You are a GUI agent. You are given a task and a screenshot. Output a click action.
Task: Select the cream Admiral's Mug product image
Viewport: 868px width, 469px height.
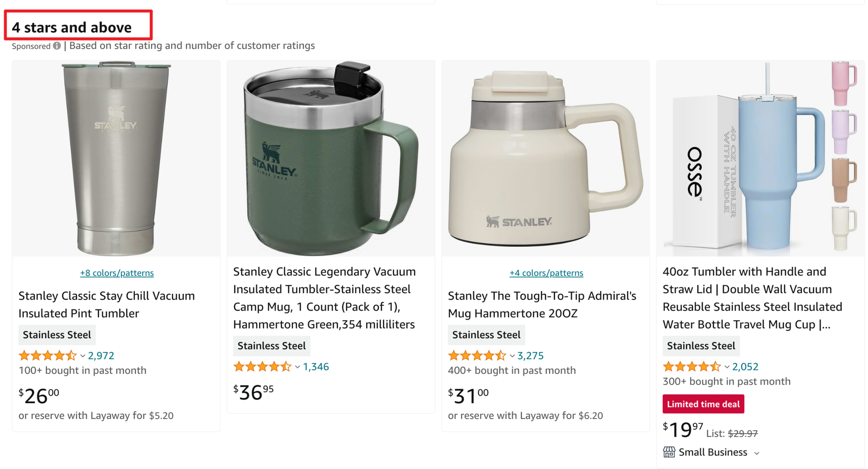click(x=546, y=159)
